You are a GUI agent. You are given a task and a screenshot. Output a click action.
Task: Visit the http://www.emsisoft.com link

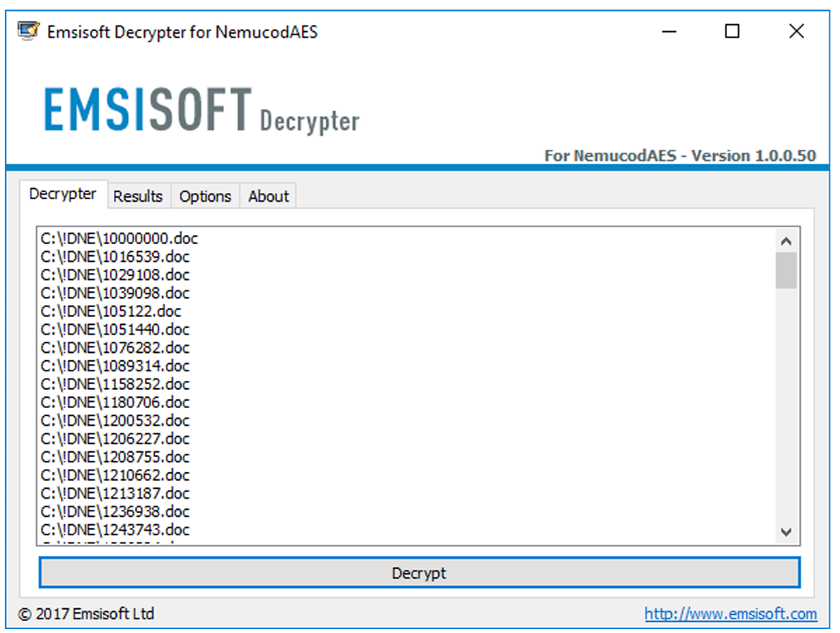pyautogui.click(x=731, y=614)
